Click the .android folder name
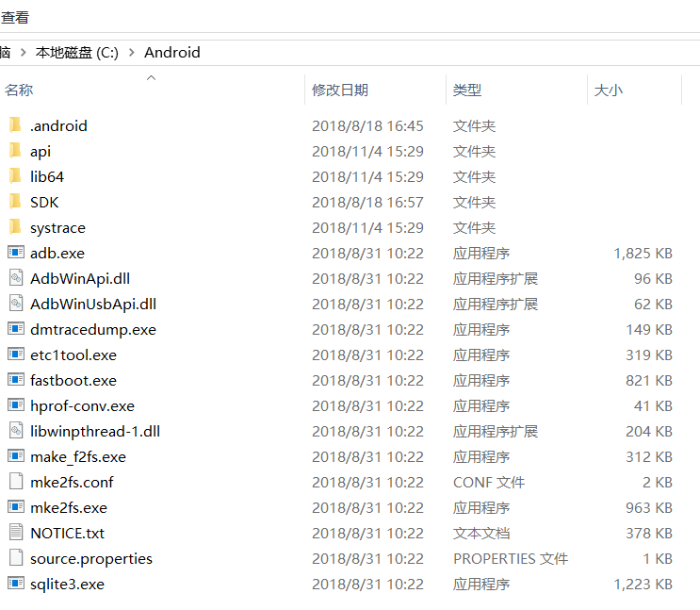The image size is (700, 610). [58, 126]
